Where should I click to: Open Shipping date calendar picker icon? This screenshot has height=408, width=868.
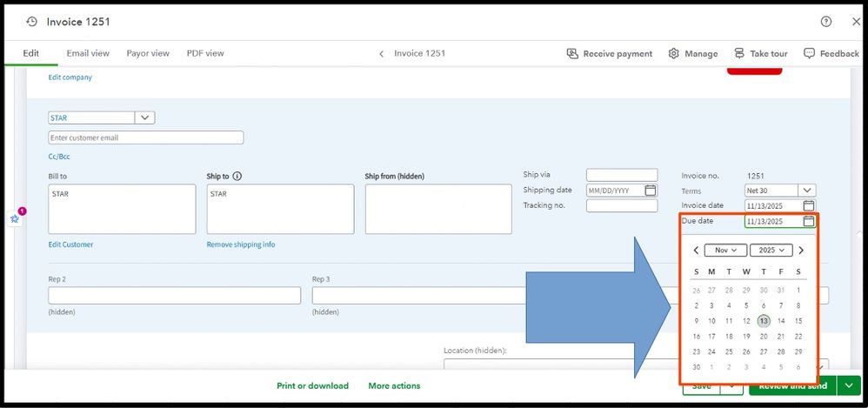coord(650,191)
